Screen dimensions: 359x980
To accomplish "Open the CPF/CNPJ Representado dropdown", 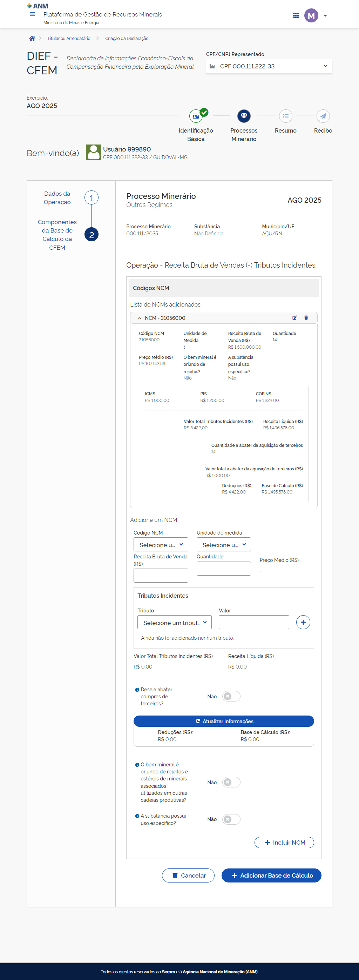I will 269,66.
